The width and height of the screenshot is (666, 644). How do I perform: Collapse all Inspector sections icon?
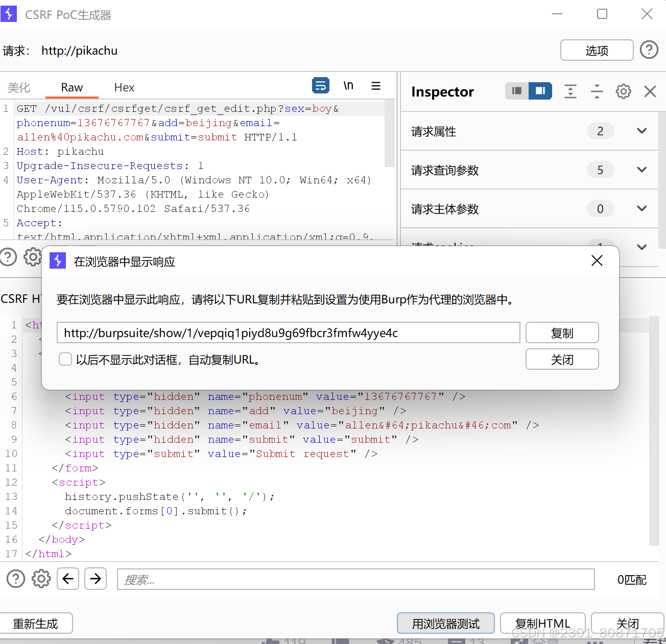597,91
